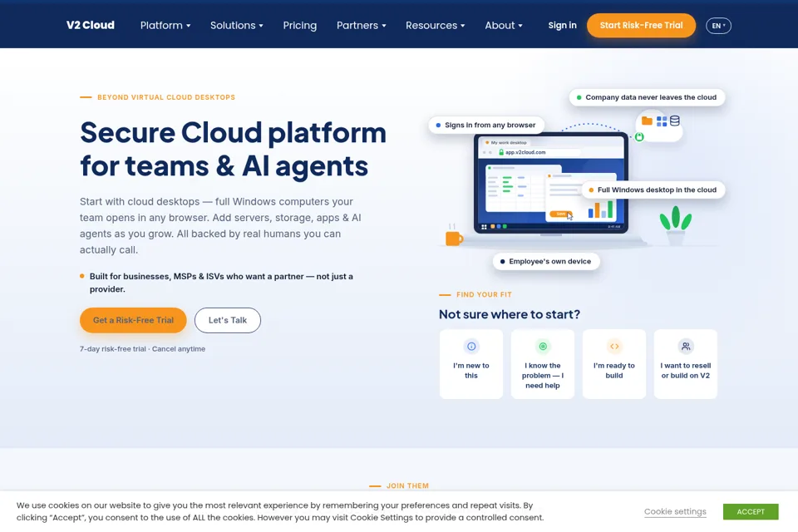Click the database icon in cloud
798x532 pixels.
point(675,121)
